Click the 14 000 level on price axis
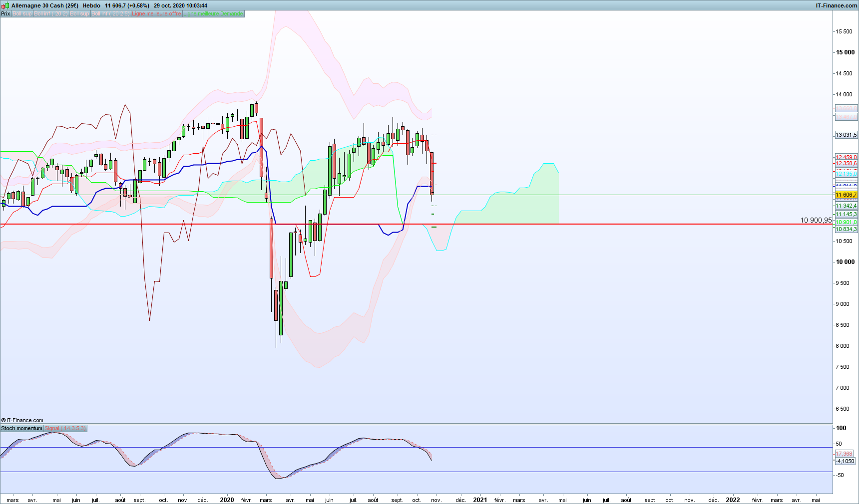This screenshot has height=504, width=859. pyautogui.click(x=845, y=94)
